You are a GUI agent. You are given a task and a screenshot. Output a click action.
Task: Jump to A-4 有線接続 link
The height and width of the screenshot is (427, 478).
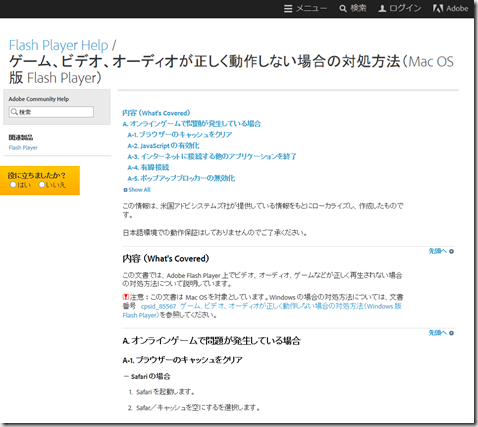(148, 167)
